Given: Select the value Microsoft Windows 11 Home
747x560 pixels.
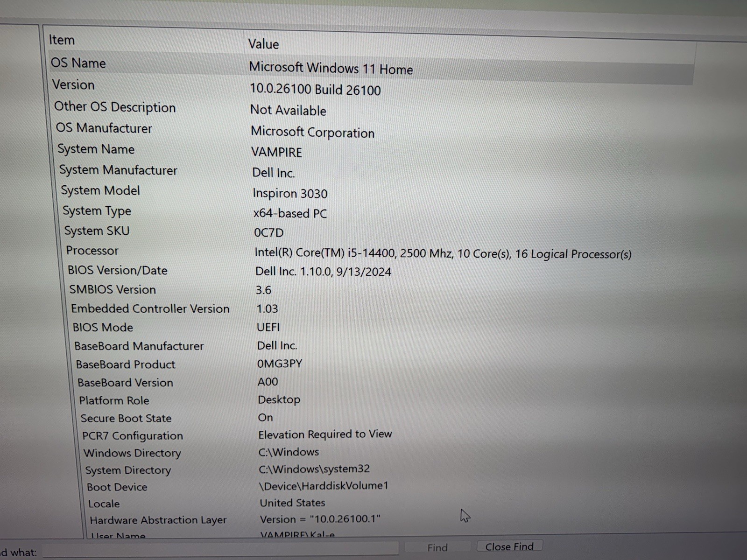Looking at the screenshot, I should (331, 68).
